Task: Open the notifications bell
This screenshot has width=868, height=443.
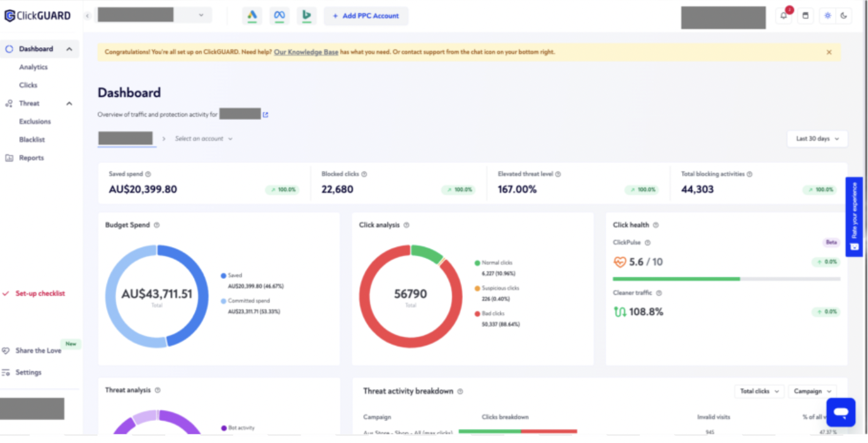Action: pos(784,16)
